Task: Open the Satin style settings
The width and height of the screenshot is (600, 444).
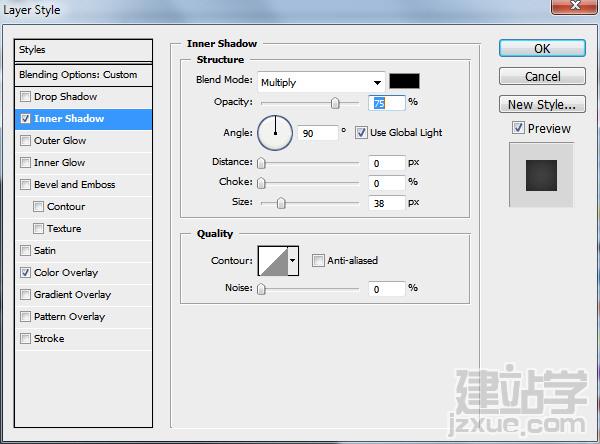Action: [x=45, y=251]
